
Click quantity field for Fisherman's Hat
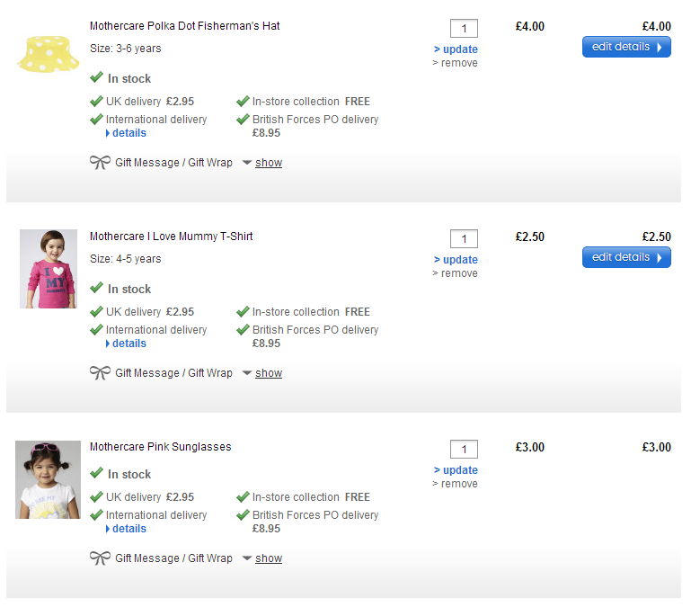pyautogui.click(x=464, y=29)
